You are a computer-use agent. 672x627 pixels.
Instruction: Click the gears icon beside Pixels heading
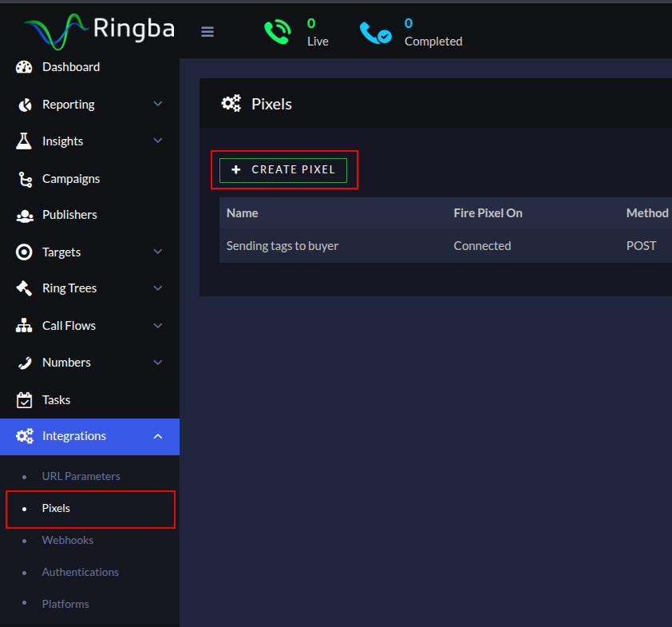pyautogui.click(x=231, y=104)
